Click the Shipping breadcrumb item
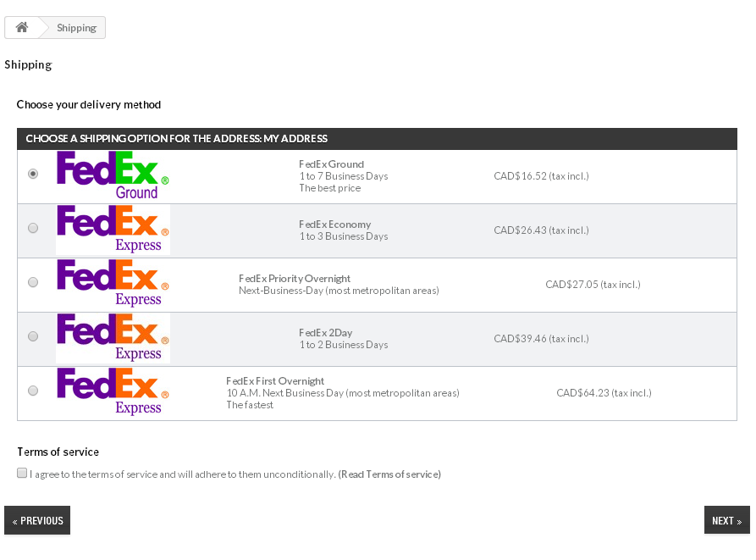 click(76, 28)
